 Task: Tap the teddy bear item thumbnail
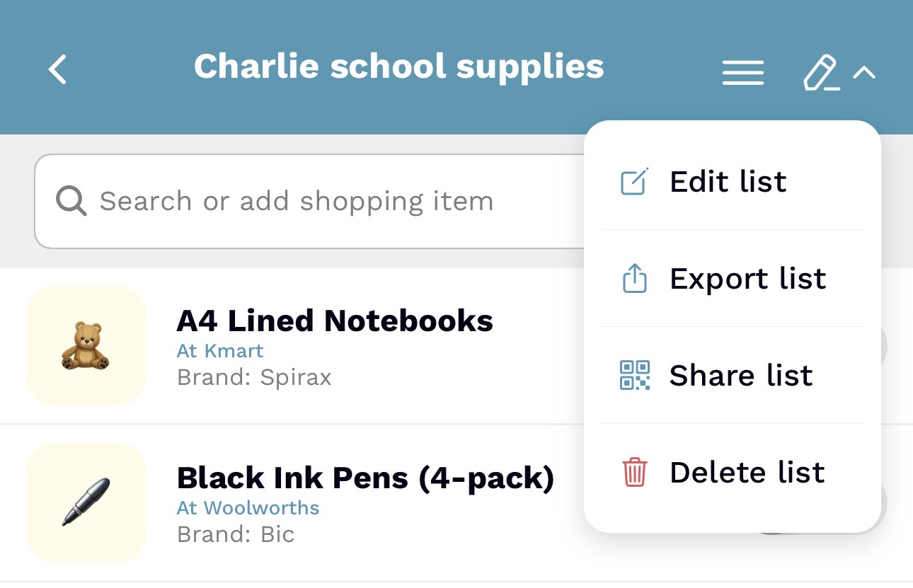tap(86, 345)
